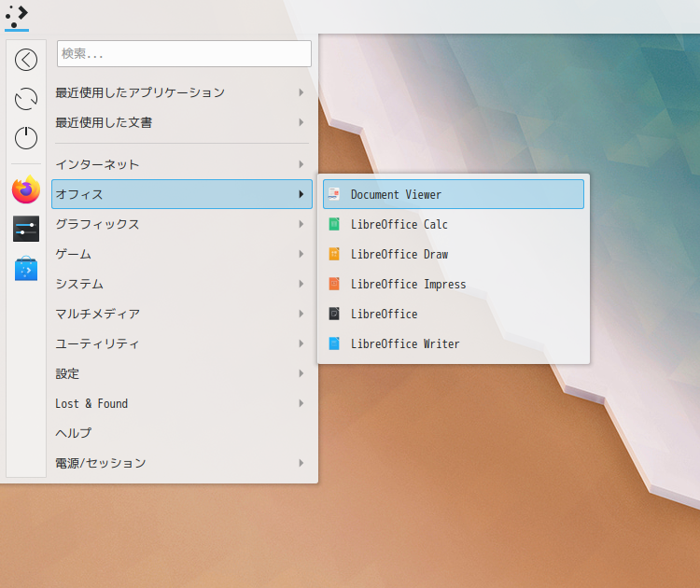Click the yellow LibreOffice Draw icon

pos(334,254)
